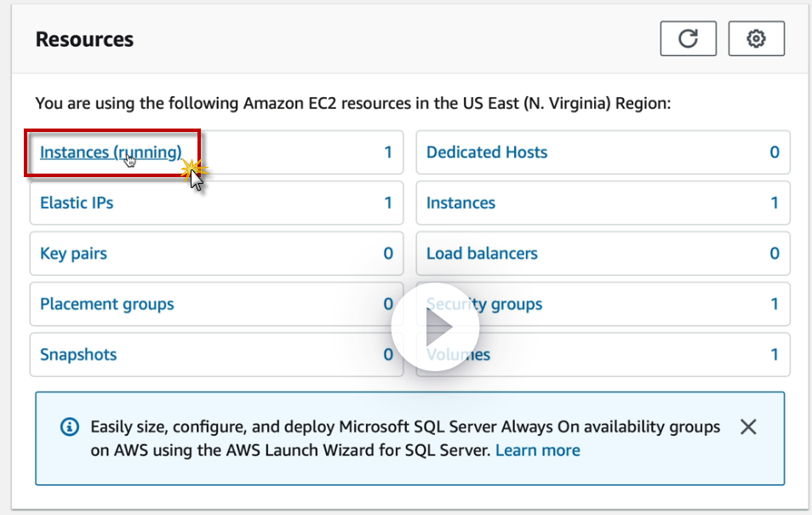The height and width of the screenshot is (515, 812).
Task: Open Instances link below Dedicated Hosts
Action: click(460, 203)
